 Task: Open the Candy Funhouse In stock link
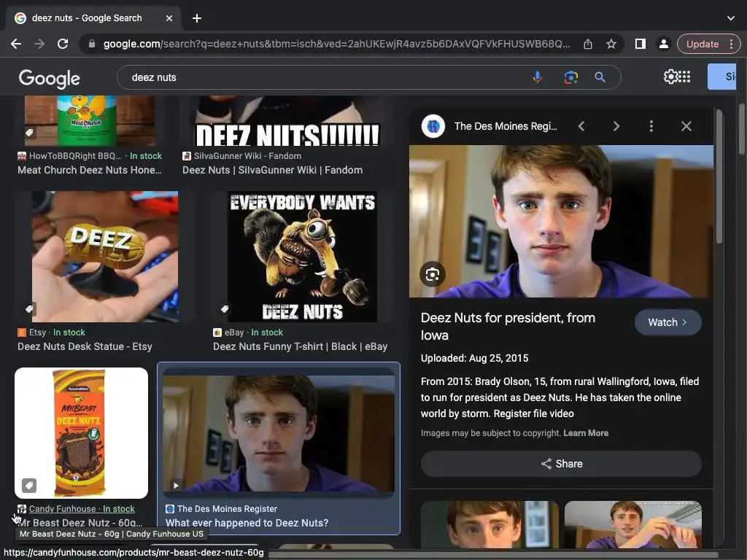pos(82,508)
